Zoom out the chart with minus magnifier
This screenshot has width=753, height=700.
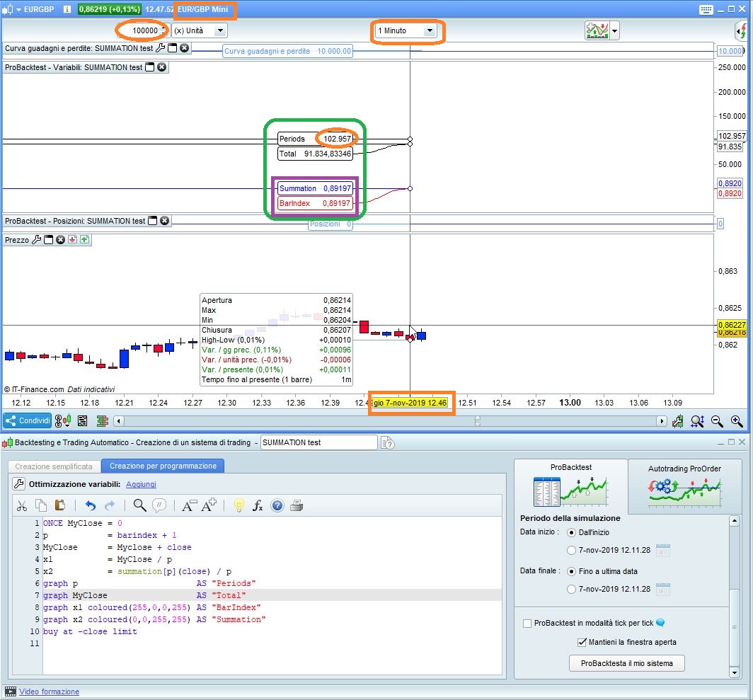tap(717, 421)
